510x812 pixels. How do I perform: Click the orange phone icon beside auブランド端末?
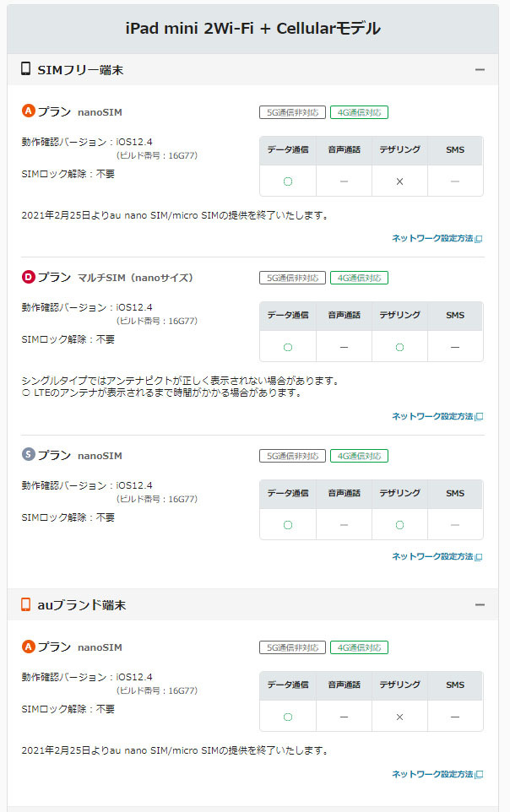(26, 604)
